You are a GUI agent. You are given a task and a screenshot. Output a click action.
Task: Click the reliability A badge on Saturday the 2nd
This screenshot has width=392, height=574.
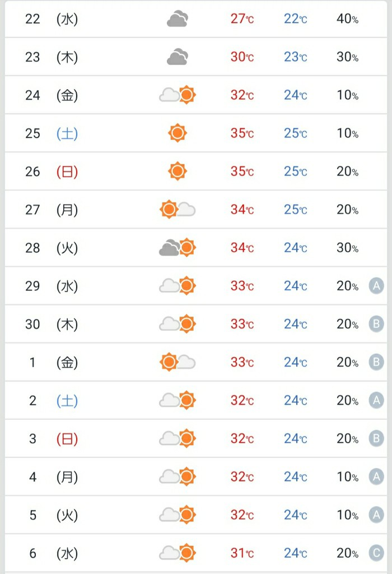[376, 400]
